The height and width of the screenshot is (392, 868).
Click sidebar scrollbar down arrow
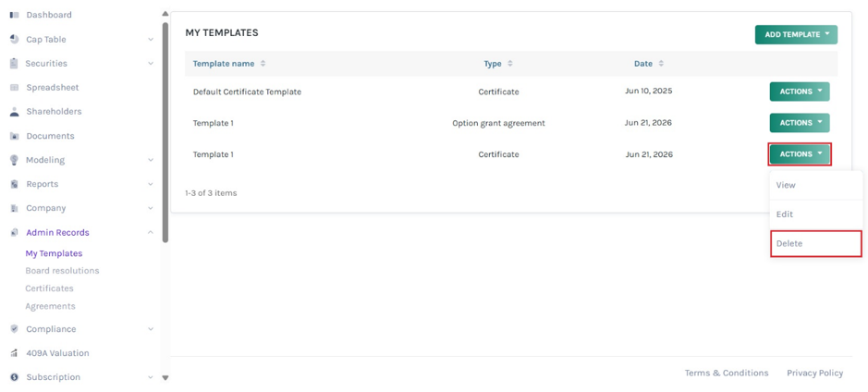(165, 378)
